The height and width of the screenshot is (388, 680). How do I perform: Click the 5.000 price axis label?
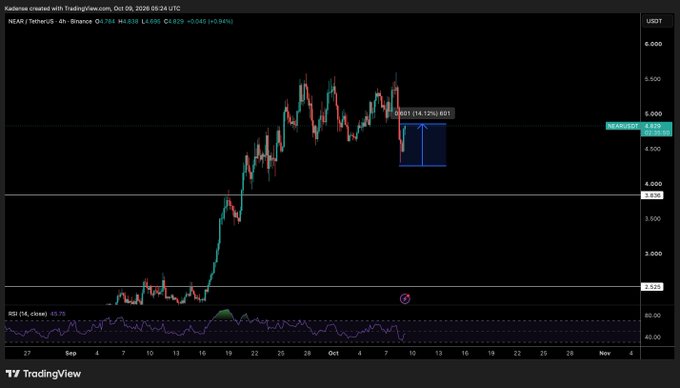[x=653, y=114]
